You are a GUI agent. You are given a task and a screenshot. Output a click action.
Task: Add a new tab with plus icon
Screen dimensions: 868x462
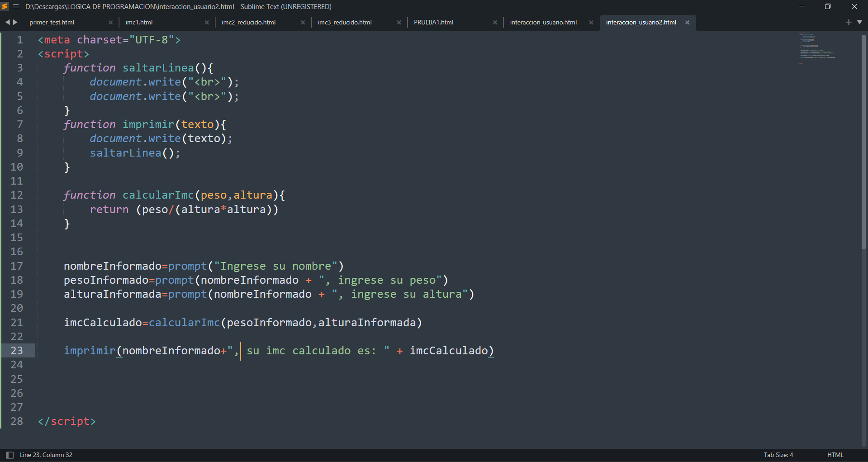(x=849, y=22)
